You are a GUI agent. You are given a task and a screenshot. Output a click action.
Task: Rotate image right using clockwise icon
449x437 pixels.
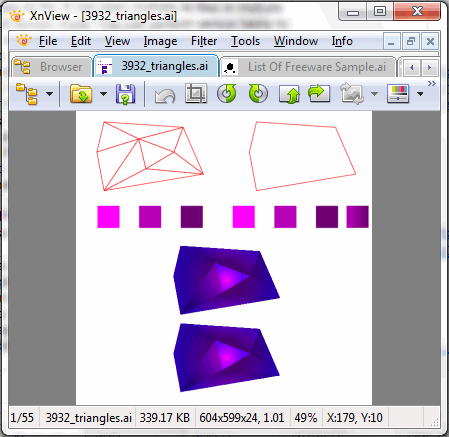click(258, 93)
